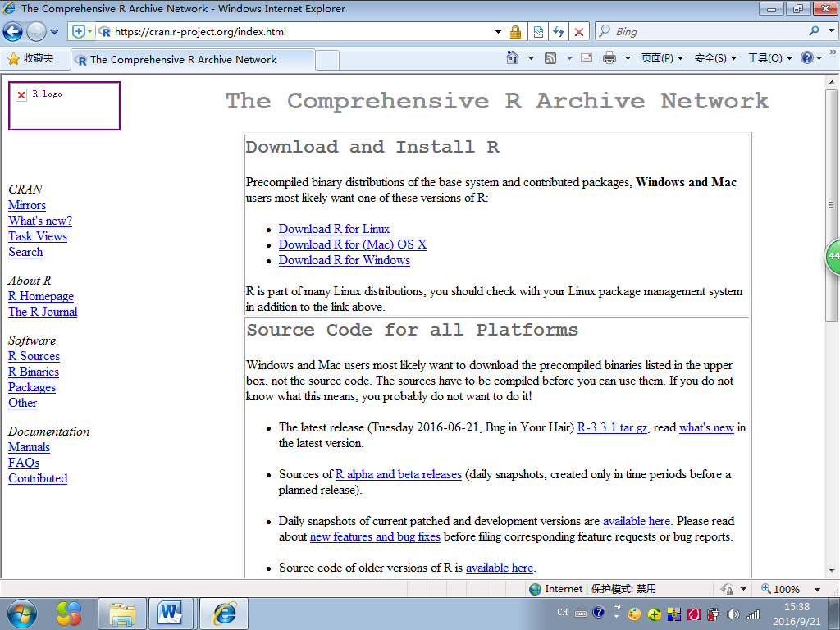The image size is (840, 630).
Task: Click the Read mail icon
Action: [x=587, y=57]
